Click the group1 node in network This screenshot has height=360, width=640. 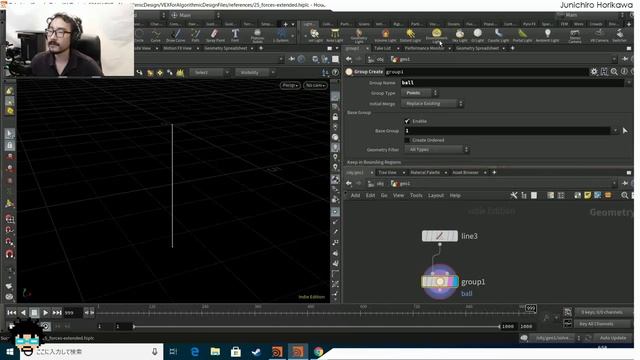440,282
